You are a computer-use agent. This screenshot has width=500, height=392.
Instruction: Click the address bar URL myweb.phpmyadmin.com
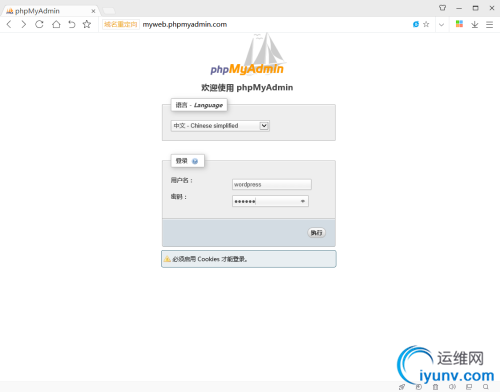point(185,24)
